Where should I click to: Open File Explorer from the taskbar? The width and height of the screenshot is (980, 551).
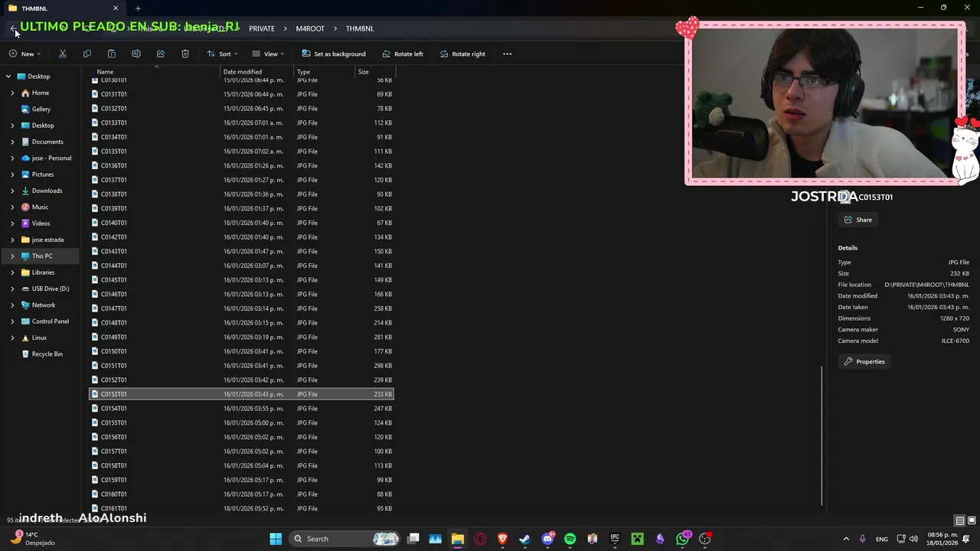[457, 539]
